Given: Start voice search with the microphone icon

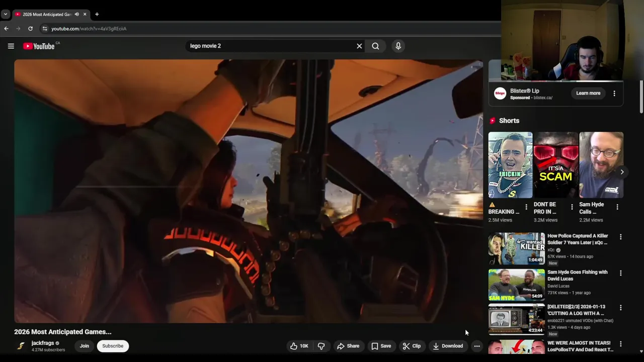Looking at the screenshot, I should [398, 46].
